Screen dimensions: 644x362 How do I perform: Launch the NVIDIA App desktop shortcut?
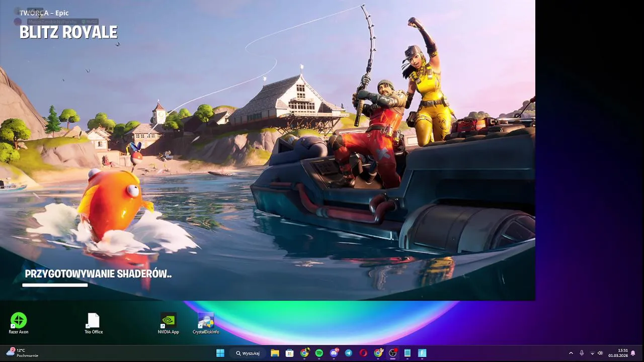click(x=168, y=323)
